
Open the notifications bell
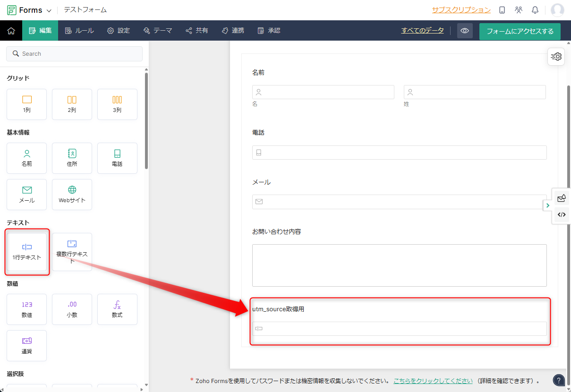coord(535,10)
